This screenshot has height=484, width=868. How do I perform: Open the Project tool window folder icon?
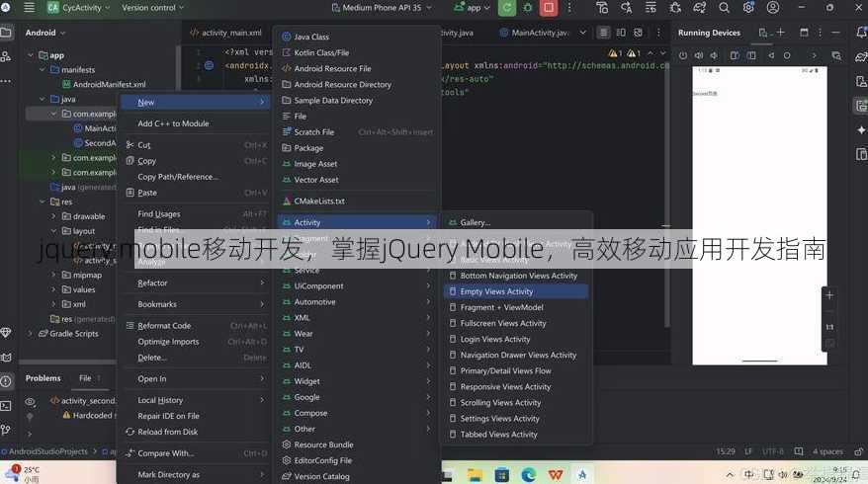(6, 33)
